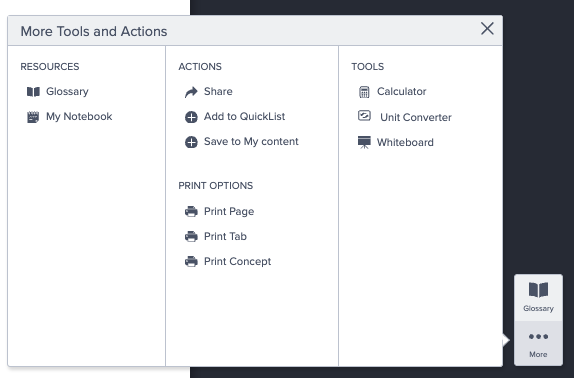
Task: Click the plus icon beside Add to QuickList
Action: [x=191, y=117]
